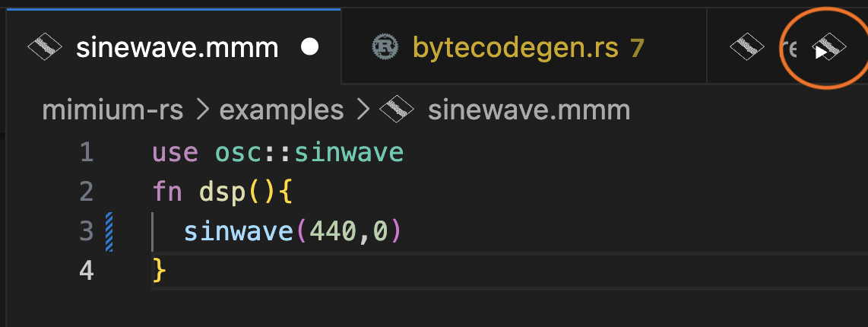
Task: Place cursor at the closing brace on line 4
Action: [159, 270]
